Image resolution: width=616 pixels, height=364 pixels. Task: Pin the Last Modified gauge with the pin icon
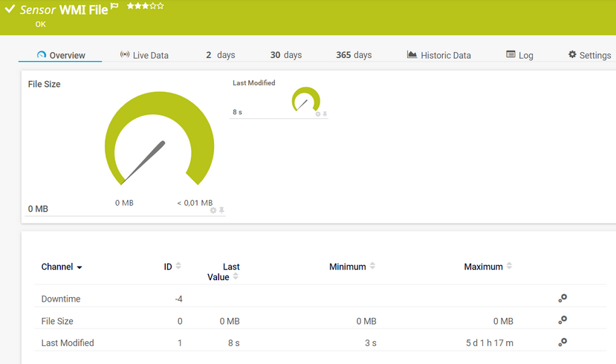click(325, 114)
